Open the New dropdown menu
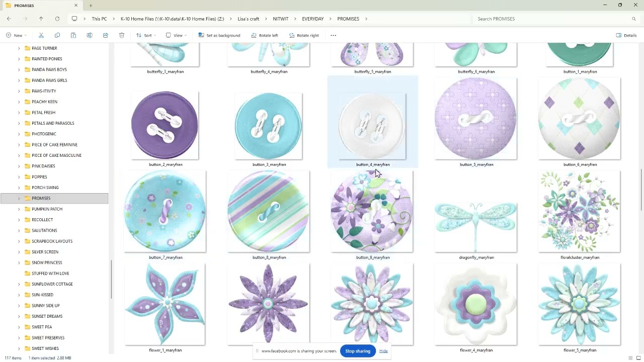 pyautogui.click(x=16, y=35)
